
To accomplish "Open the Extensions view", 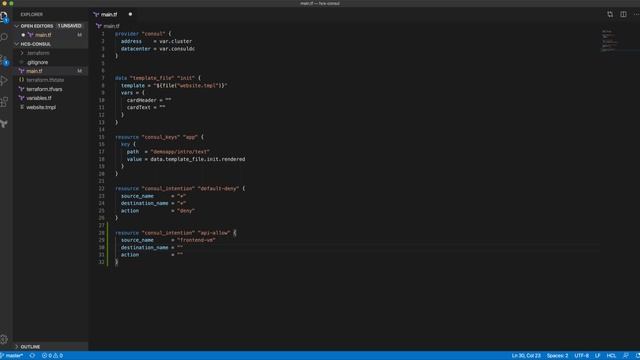I will (4, 102).
